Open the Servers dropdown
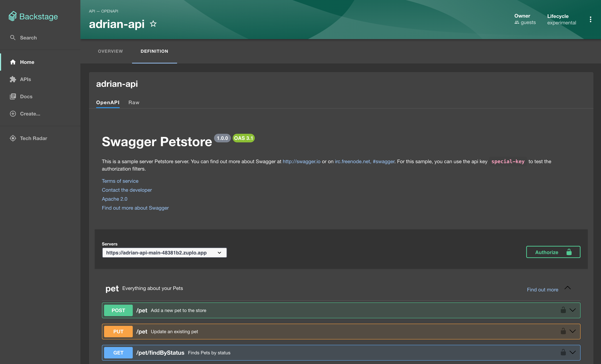 tap(164, 253)
